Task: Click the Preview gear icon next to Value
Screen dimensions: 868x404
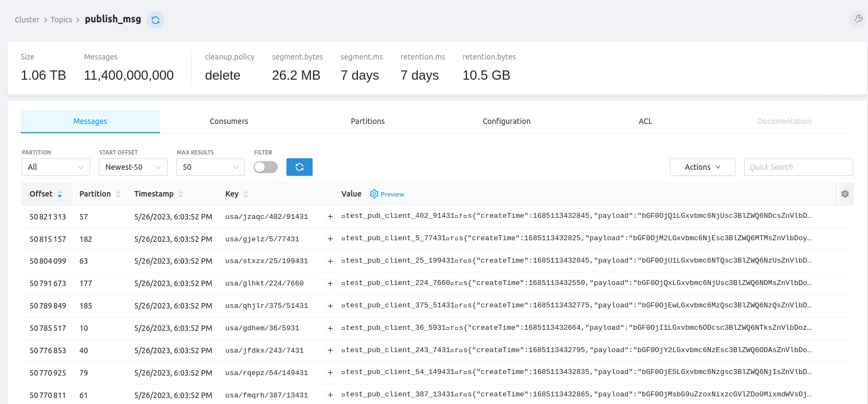Action: tap(374, 194)
